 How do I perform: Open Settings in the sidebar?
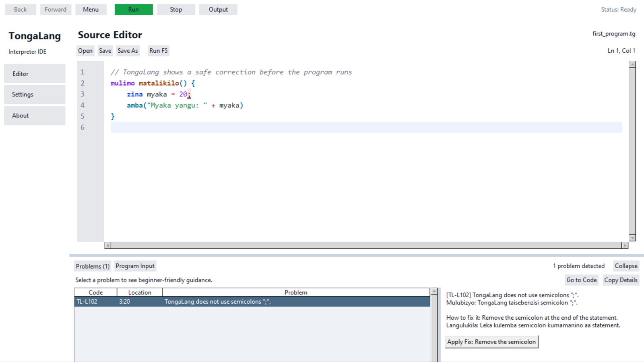coord(35,95)
